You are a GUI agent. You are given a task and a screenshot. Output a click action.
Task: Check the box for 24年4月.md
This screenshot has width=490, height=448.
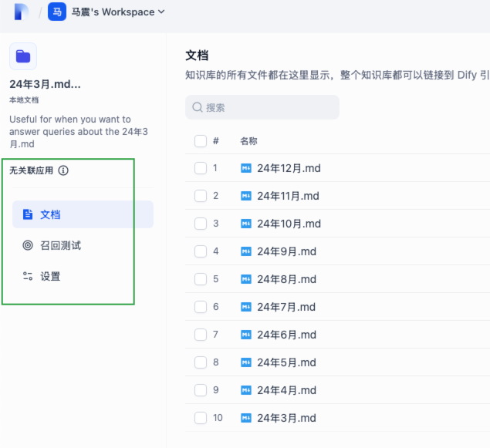[201, 390]
